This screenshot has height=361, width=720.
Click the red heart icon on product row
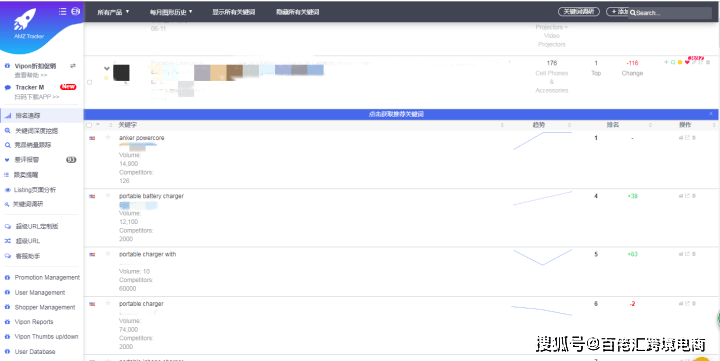pos(687,62)
